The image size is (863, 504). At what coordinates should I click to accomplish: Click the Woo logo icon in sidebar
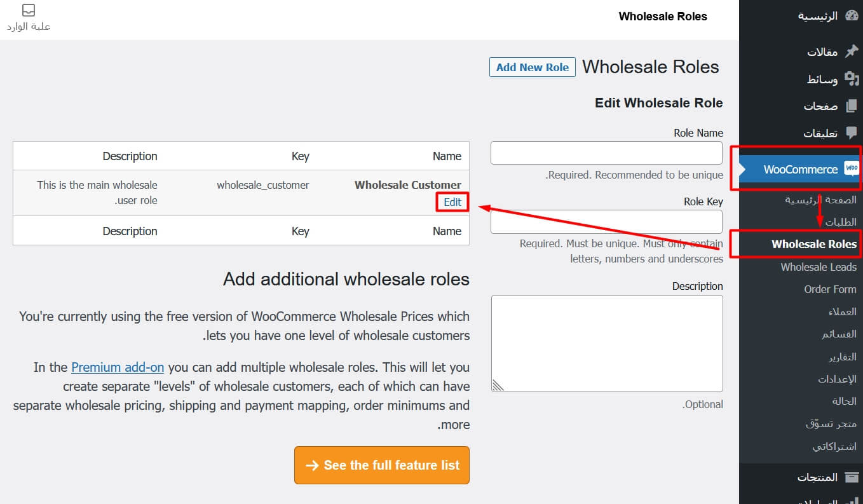[x=852, y=168]
